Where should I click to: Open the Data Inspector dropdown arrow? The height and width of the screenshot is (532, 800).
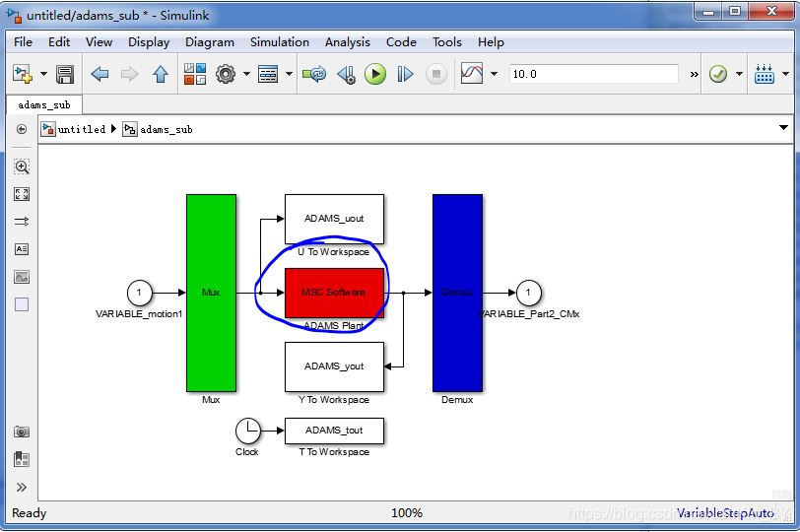(494, 74)
